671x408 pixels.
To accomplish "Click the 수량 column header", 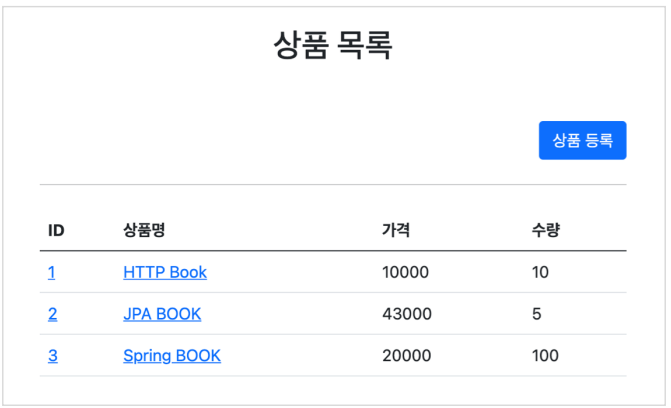I will (x=546, y=230).
